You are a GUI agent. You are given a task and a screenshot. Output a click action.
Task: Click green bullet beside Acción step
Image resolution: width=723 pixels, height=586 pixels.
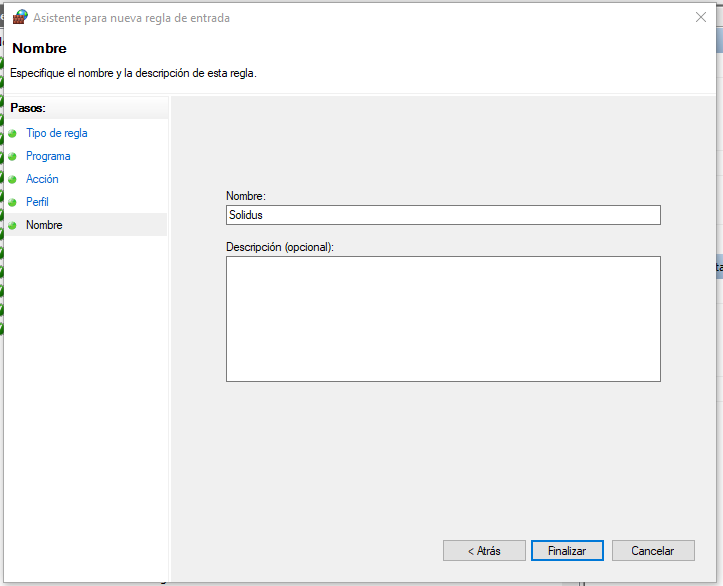click(x=13, y=179)
